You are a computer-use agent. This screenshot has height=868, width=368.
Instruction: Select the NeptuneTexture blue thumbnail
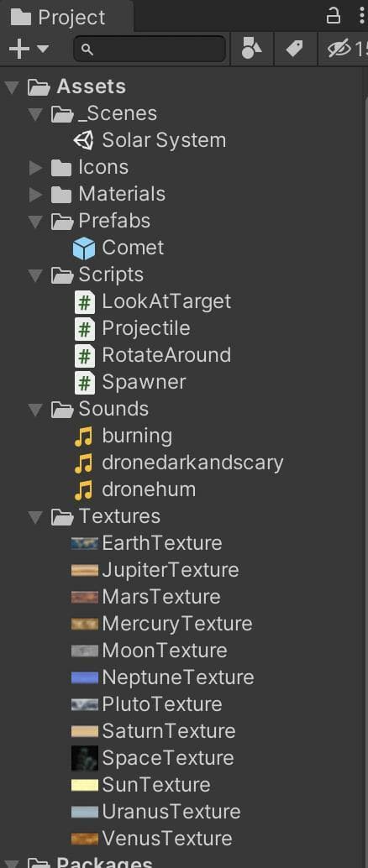click(85, 677)
